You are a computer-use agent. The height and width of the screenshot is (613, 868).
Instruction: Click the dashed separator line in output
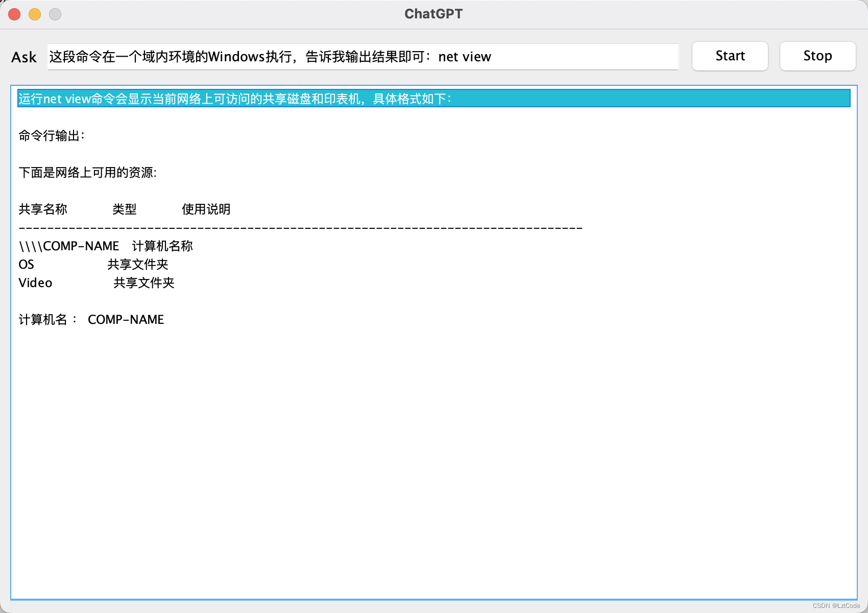click(x=300, y=228)
